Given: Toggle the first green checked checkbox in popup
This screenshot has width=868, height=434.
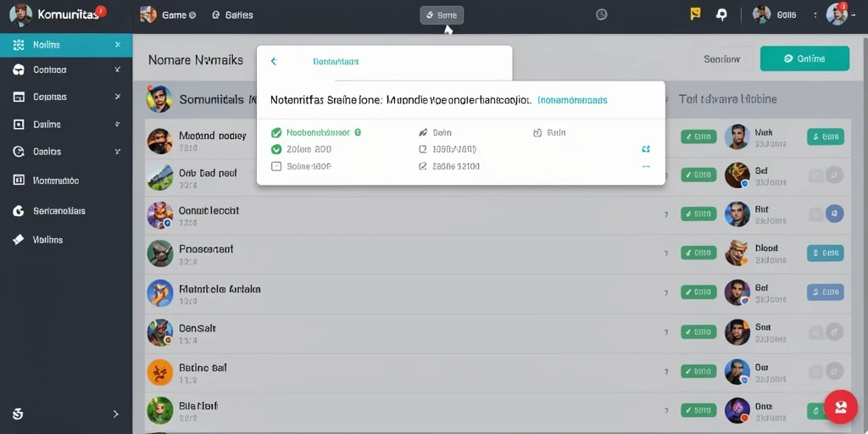Looking at the screenshot, I should [x=276, y=133].
